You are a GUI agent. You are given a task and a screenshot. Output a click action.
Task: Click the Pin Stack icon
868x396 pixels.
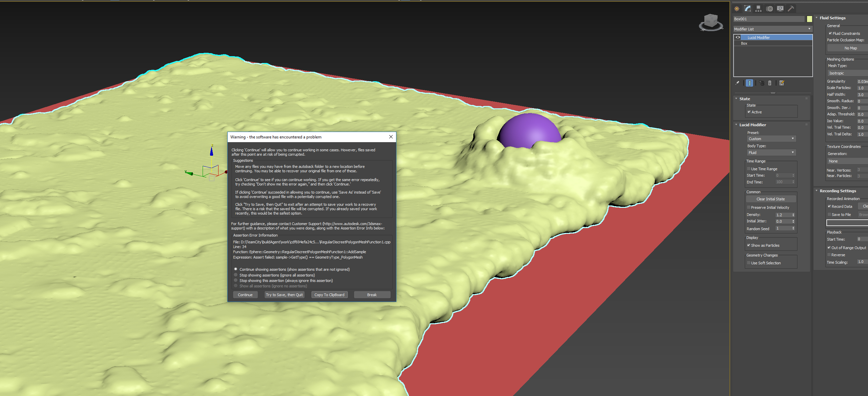[x=737, y=83]
